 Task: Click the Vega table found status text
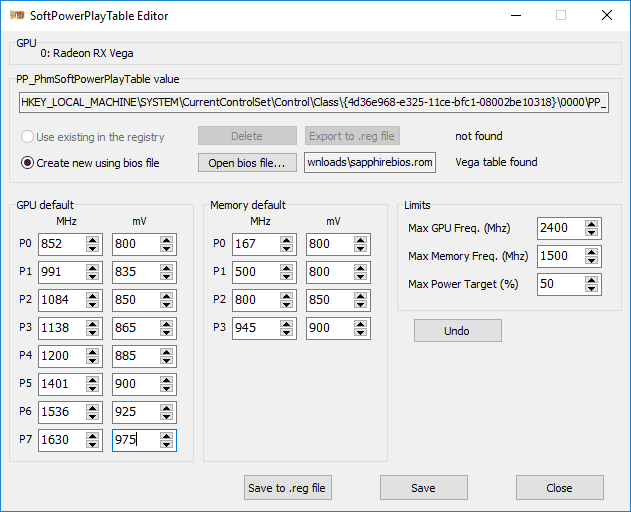(x=496, y=162)
